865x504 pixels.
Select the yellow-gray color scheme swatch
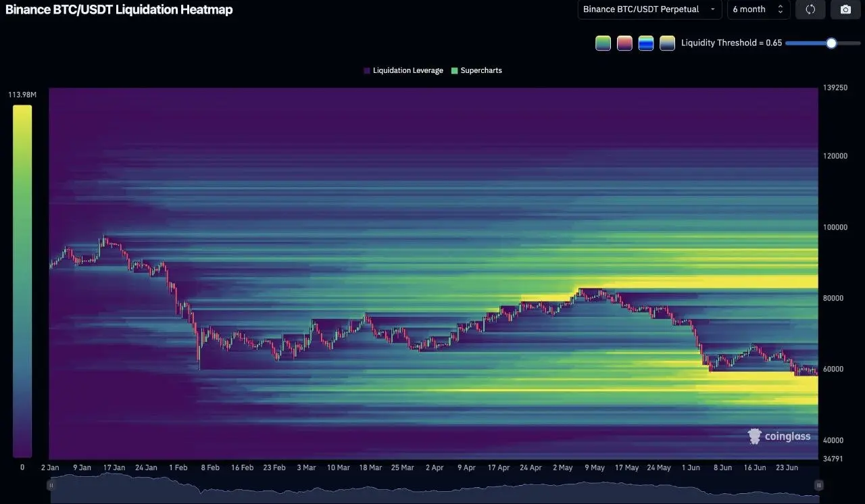[x=667, y=43]
